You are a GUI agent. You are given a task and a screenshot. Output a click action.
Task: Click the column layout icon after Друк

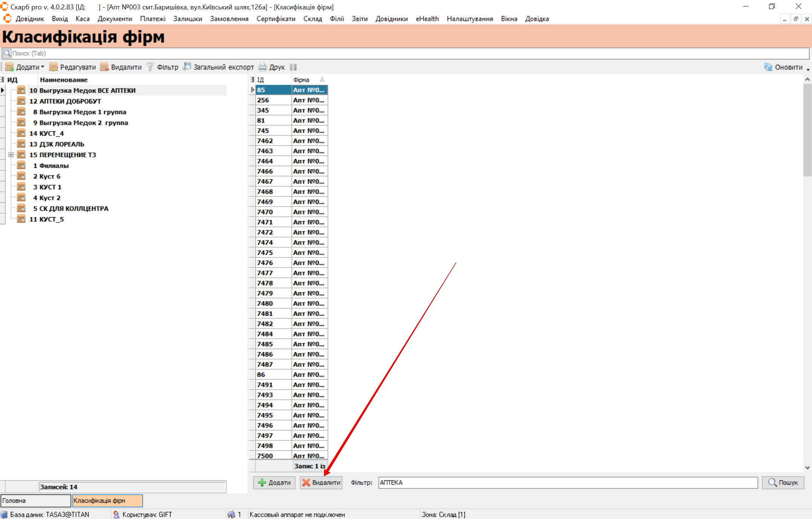coord(293,67)
